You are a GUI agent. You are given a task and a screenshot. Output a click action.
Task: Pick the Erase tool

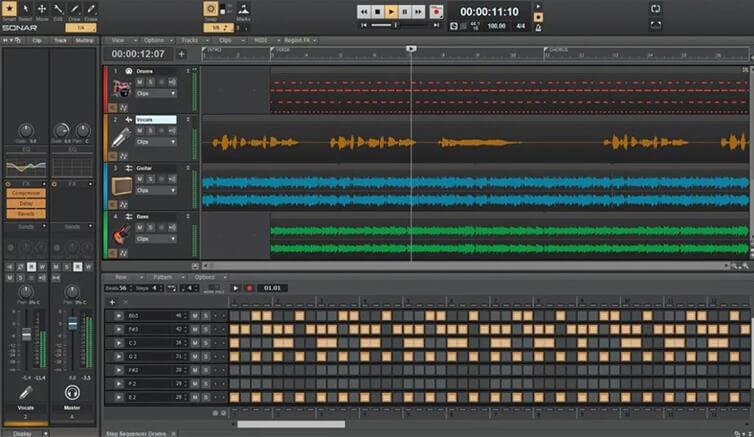pyautogui.click(x=92, y=9)
